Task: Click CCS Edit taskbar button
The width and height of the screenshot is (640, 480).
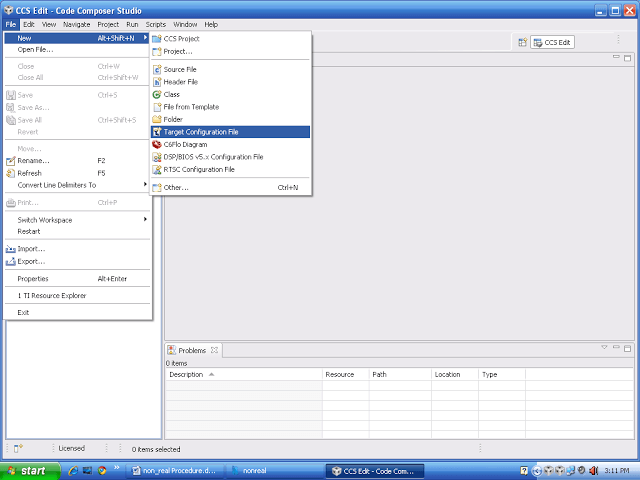Action: coord(375,471)
